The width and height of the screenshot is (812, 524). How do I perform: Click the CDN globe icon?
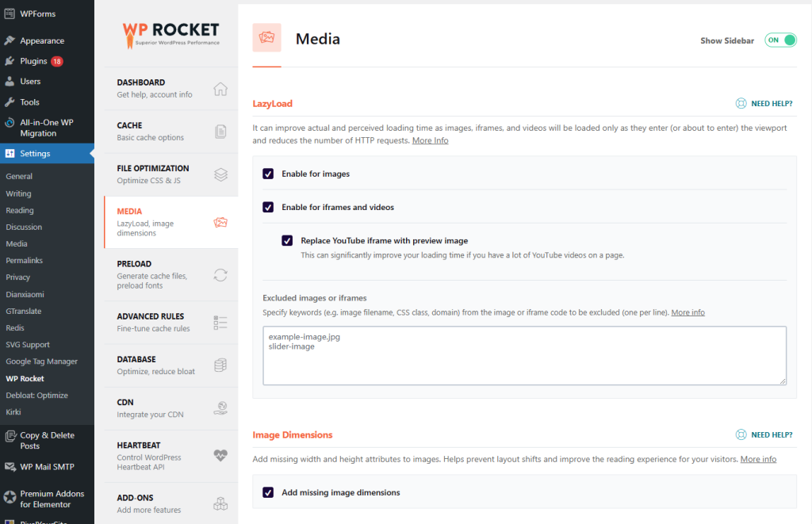pyautogui.click(x=220, y=408)
